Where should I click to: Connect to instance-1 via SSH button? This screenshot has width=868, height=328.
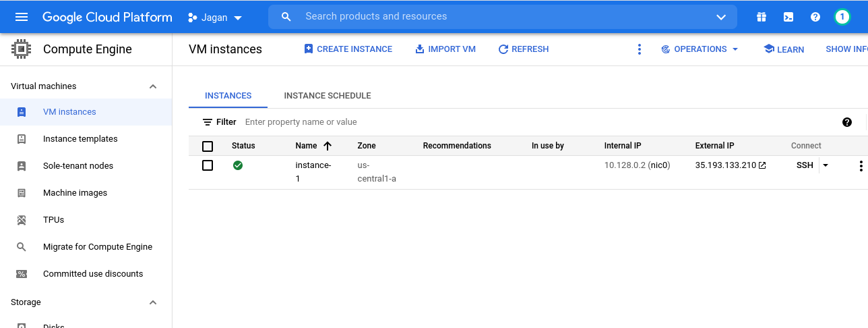point(805,165)
